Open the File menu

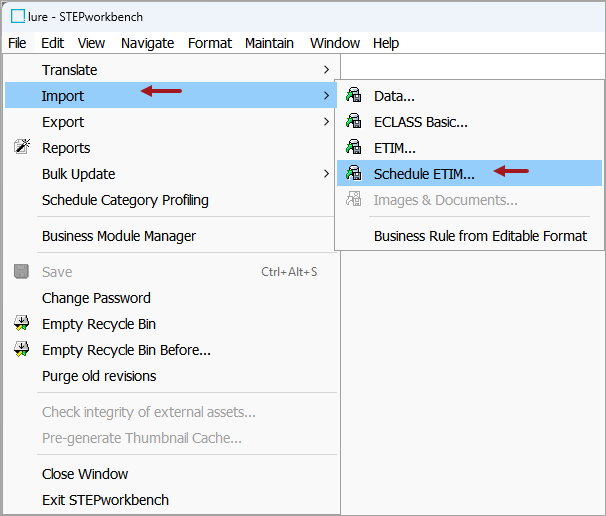(x=17, y=43)
